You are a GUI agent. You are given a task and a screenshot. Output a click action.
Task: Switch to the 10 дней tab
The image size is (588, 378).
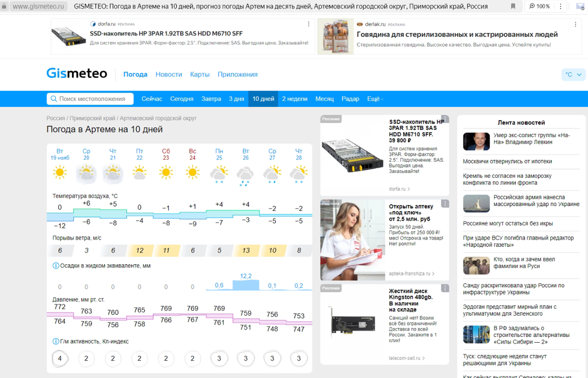(263, 99)
